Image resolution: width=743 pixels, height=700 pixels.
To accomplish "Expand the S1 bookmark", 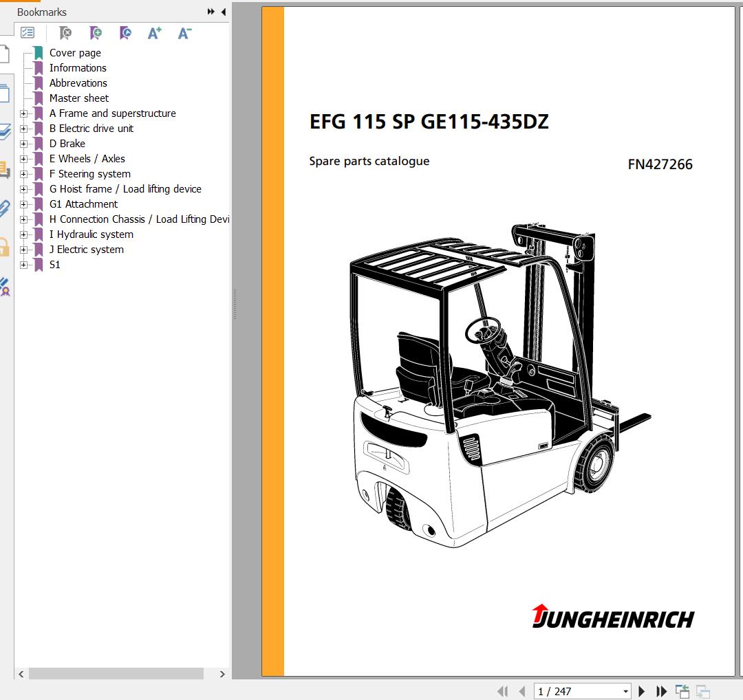I will [x=23, y=265].
